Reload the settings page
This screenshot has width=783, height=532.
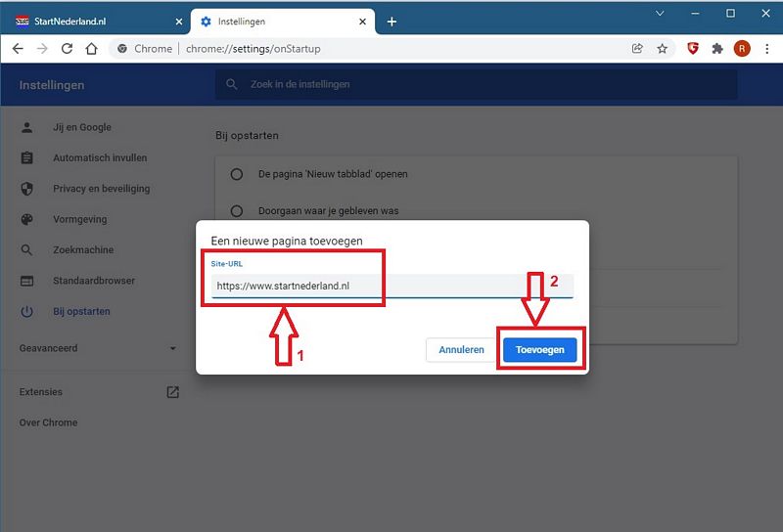(x=67, y=49)
